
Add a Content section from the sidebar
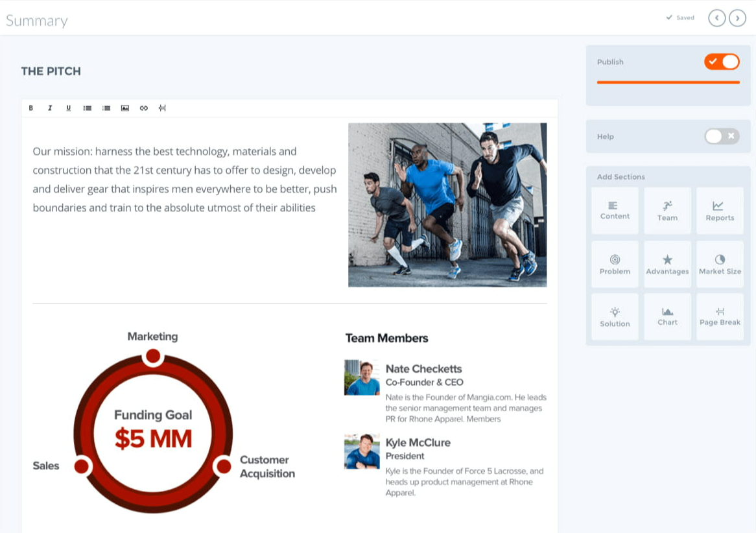pyautogui.click(x=614, y=210)
